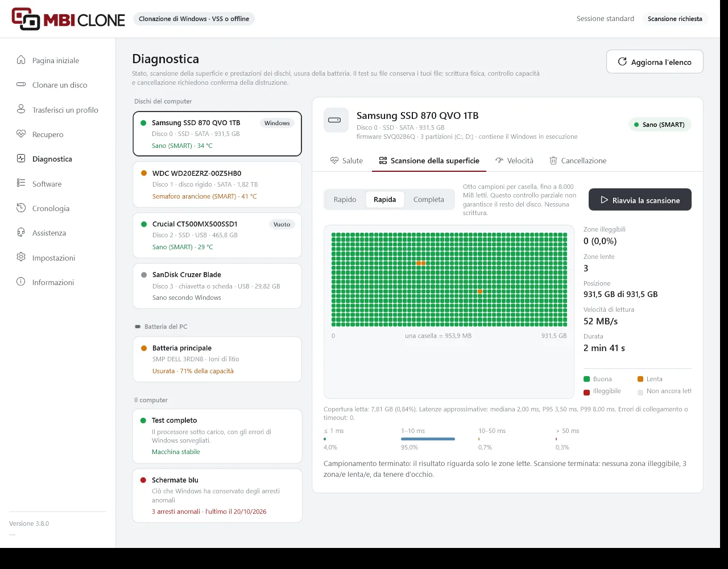Click orange status dot of WDC WD20EZRZ card

pyautogui.click(x=143, y=174)
